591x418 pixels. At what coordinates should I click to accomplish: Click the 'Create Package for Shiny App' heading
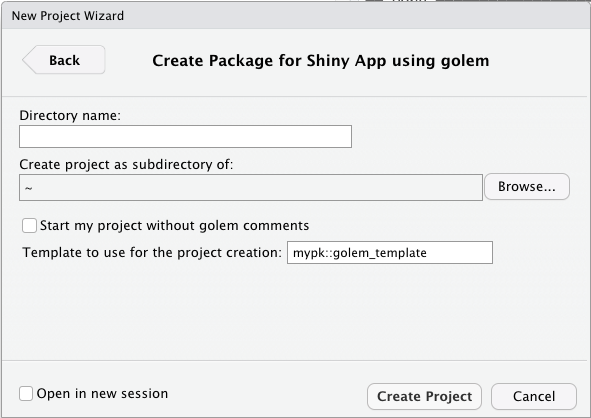point(321,61)
